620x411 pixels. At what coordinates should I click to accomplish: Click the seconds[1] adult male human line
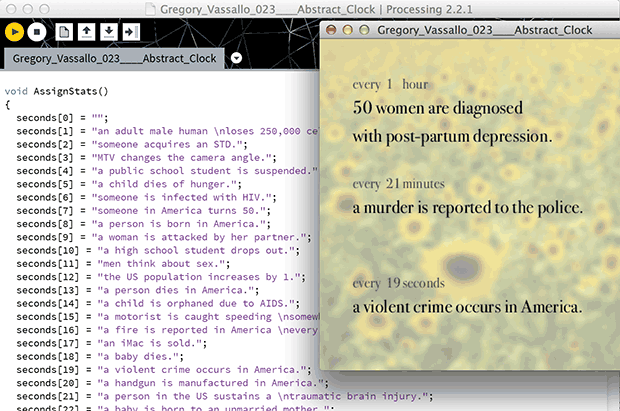(x=168, y=131)
